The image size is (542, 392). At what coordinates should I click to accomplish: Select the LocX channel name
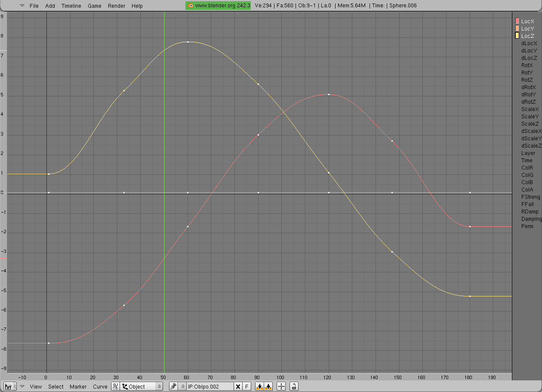(x=527, y=21)
